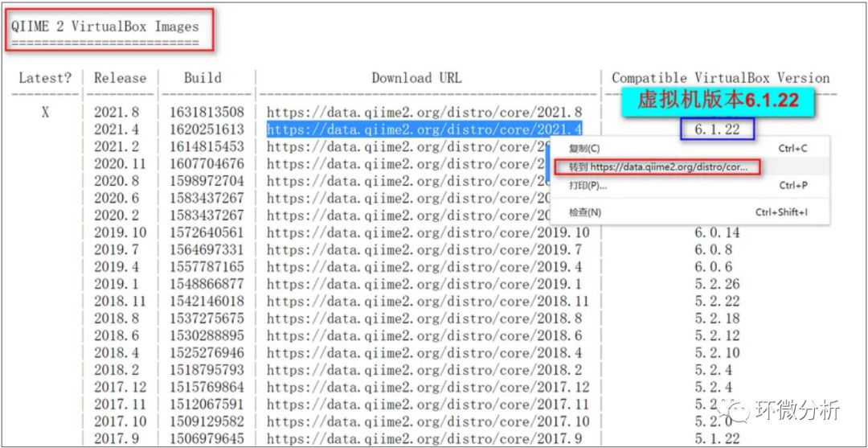868x448 pixels.
Task: Click the download URL ending in core/2018.2
Action: click(424, 370)
